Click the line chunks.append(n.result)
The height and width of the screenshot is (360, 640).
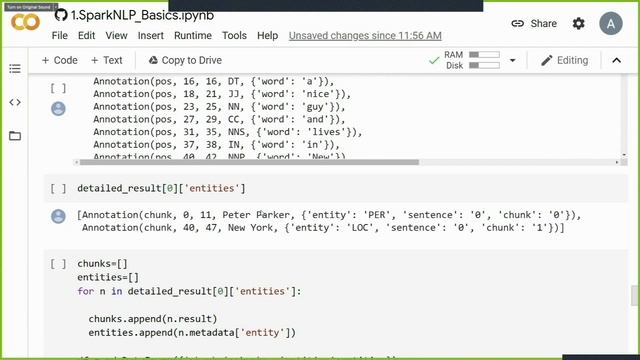(153, 319)
